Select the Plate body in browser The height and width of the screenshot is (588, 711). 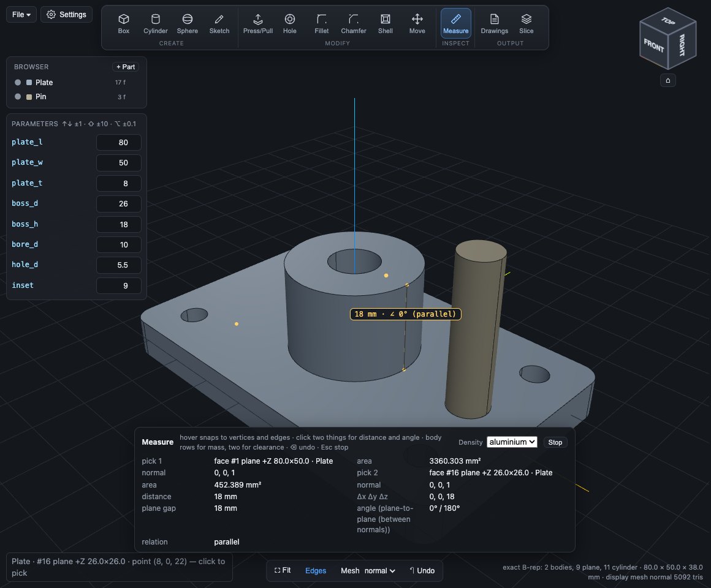(44, 83)
